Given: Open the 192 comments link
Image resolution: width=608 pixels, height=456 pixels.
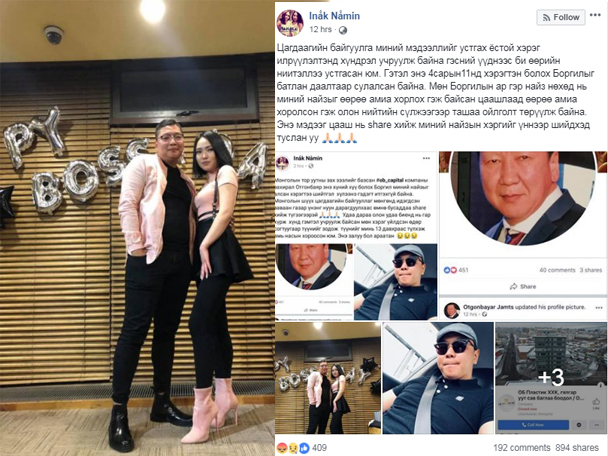Looking at the screenshot, I should tap(522, 448).
